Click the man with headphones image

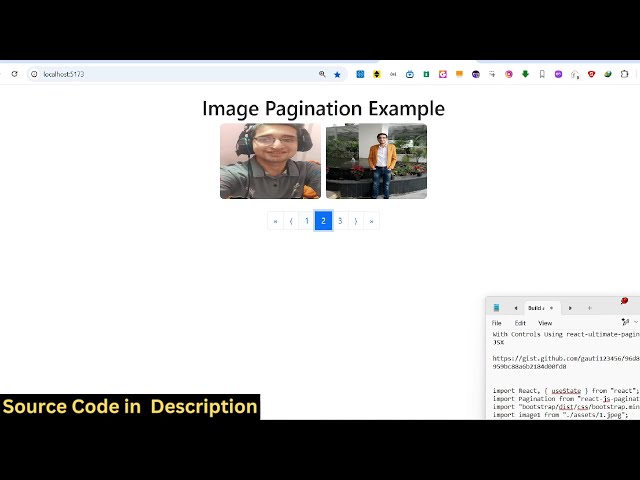pos(270,161)
